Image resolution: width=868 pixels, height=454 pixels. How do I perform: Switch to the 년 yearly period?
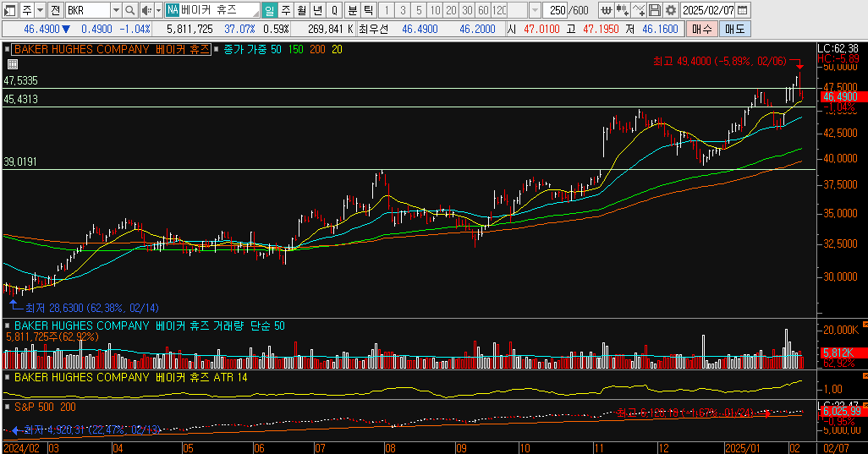point(318,10)
